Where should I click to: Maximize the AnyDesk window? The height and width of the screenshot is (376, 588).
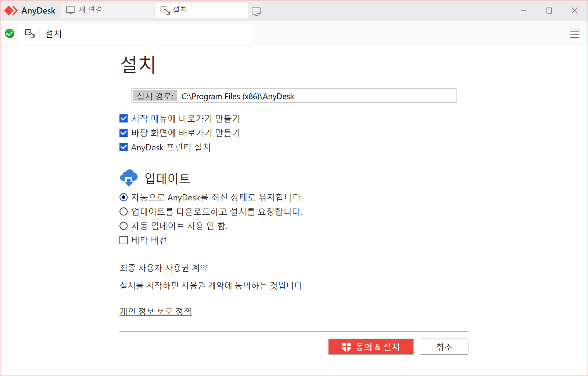tap(549, 10)
